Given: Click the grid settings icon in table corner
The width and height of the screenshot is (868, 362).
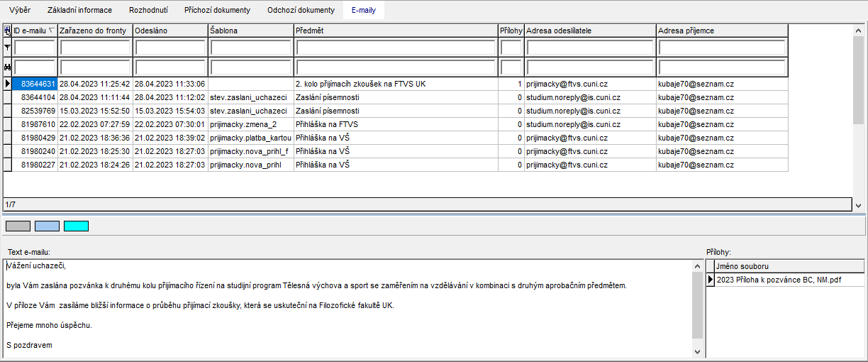Looking at the screenshot, I should 8,31.
